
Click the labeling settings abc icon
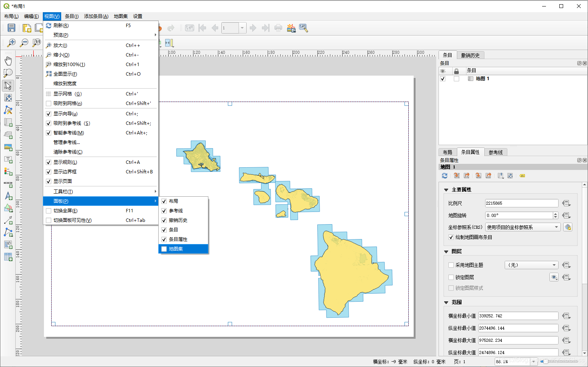pyautogui.click(x=522, y=176)
